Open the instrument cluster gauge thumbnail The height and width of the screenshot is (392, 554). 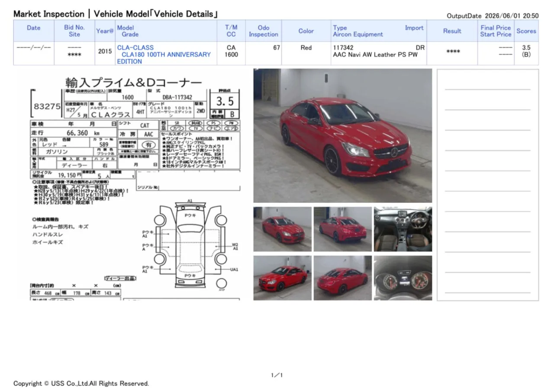(x=403, y=278)
